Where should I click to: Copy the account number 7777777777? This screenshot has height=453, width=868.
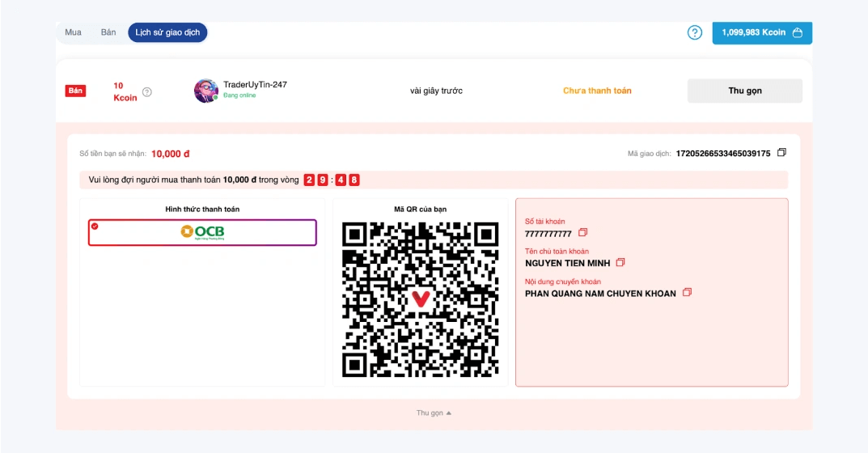(583, 233)
